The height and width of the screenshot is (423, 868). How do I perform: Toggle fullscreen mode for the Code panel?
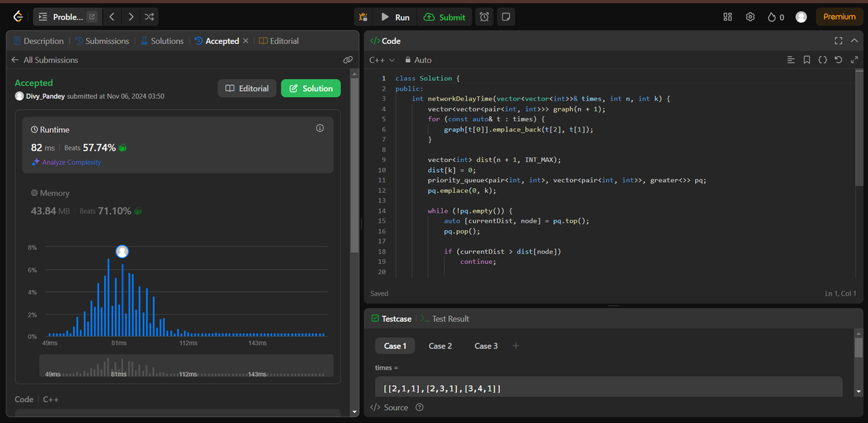pos(838,40)
